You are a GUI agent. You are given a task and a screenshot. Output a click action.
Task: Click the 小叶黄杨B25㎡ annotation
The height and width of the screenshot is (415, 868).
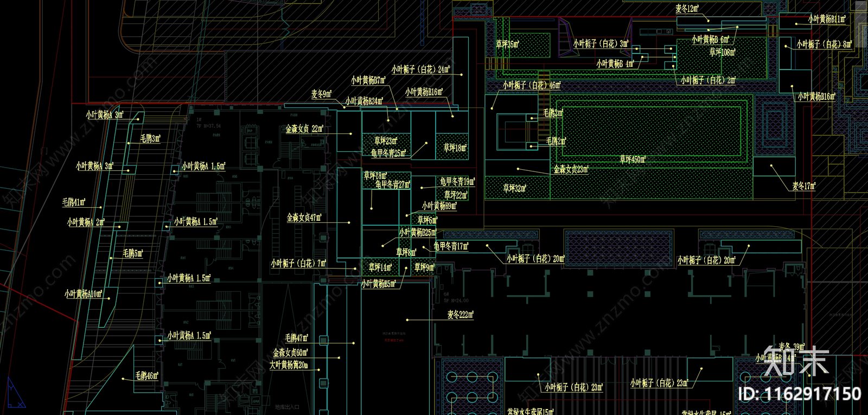(x=418, y=233)
